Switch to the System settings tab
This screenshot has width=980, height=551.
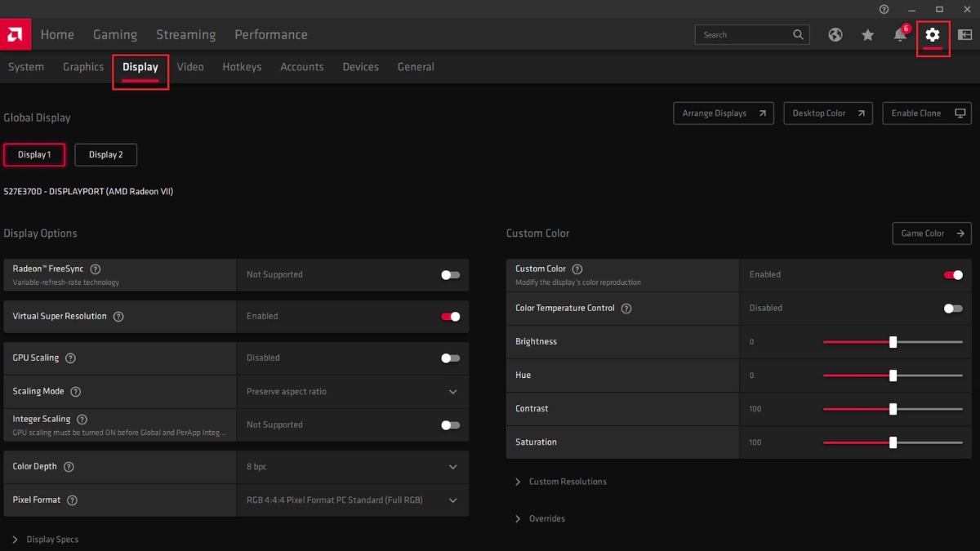26,67
